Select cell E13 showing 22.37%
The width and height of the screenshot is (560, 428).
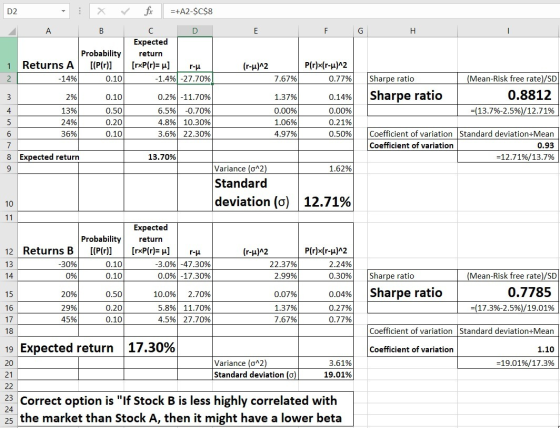(x=255, y=264)
